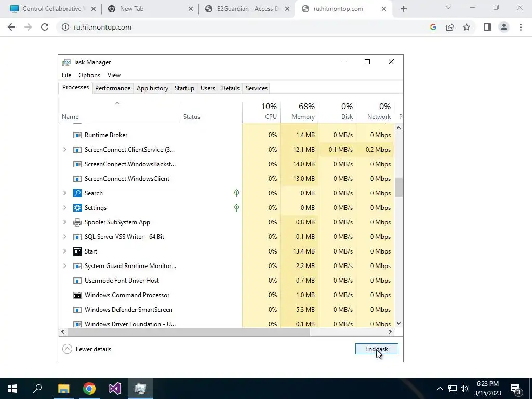Sort processes by the CPU column
Image resolution: width=532 pixels, height=399 pixels.
(261, 112)
